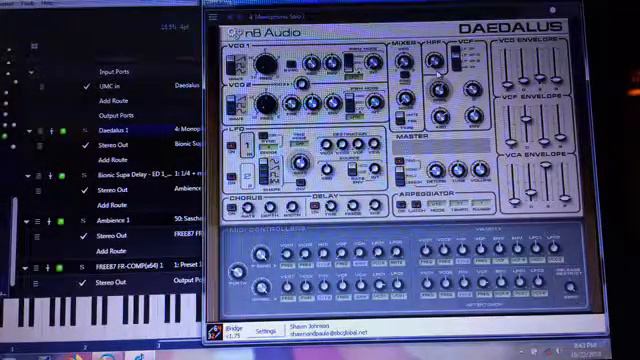Toggle the Arpeggiator ON button
640x360 pixels.
tap(401, 204)
